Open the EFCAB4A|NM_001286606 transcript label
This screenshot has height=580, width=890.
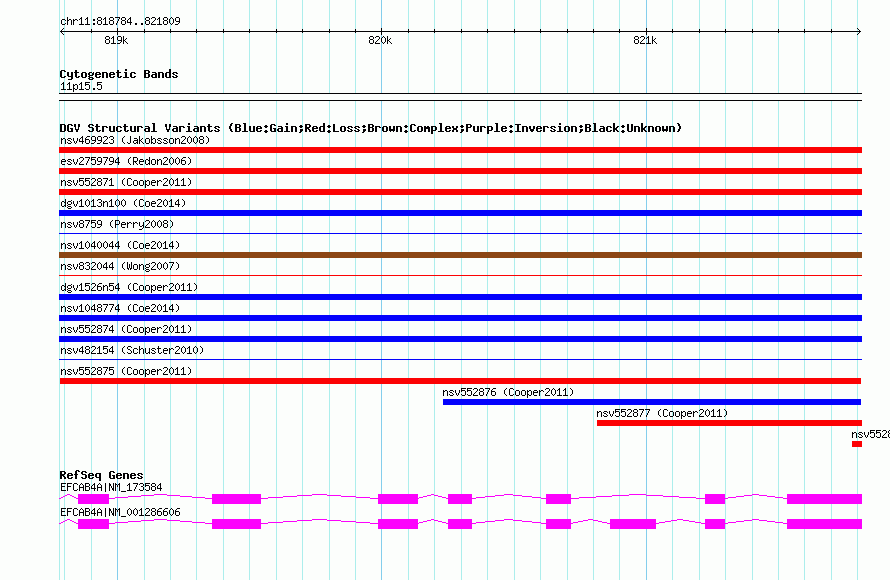point(120,512)
